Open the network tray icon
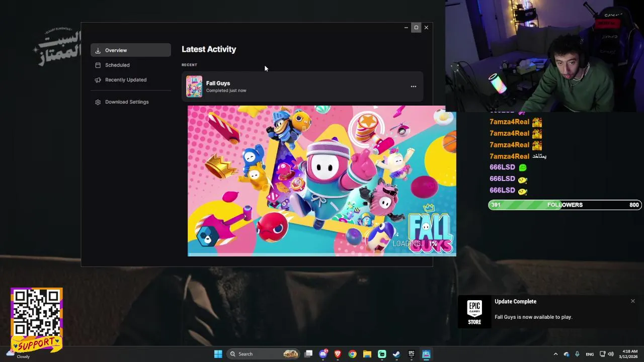Viewport: 644px width, 362px height. [x=603, y=354]
